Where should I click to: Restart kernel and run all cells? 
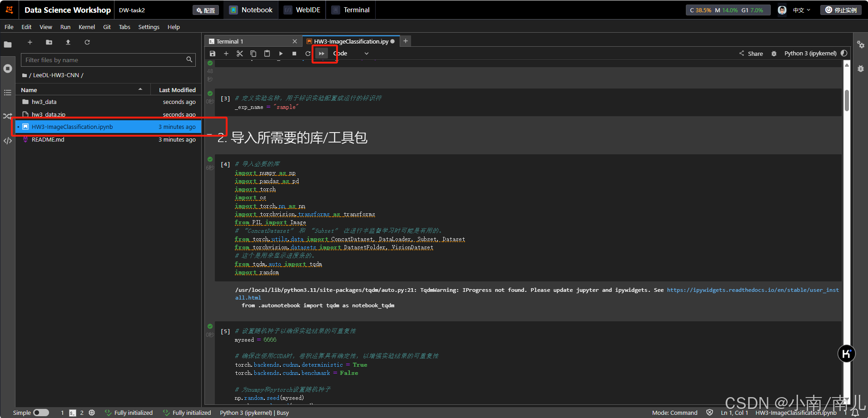tap(322, 54)
